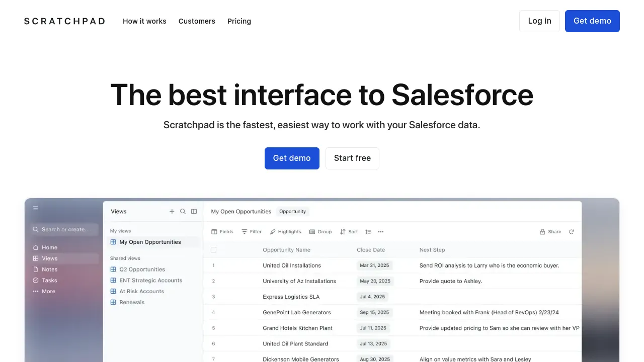Open the Q2 Opportunities shared view
This screenshot has height=362, width=644.
pos(138,269)
